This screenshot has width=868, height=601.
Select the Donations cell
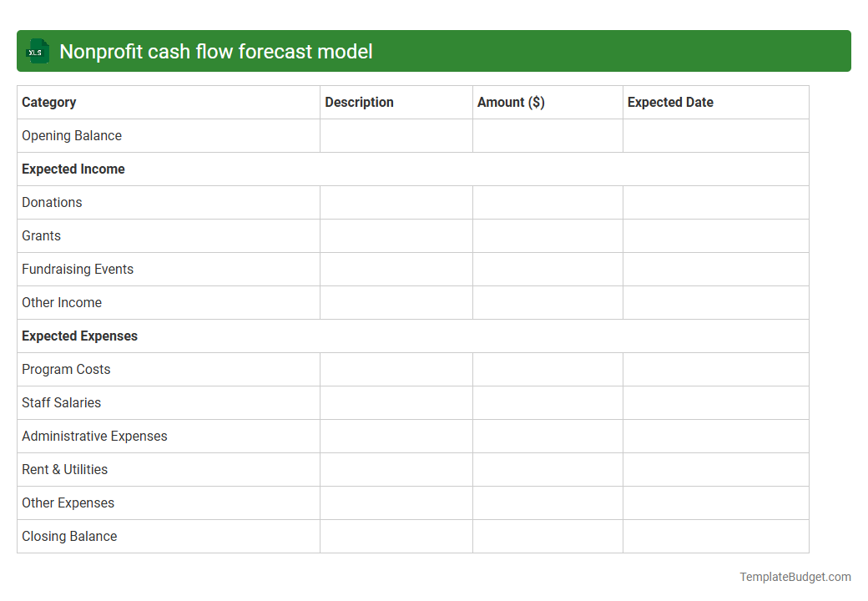tap(52, 202)
